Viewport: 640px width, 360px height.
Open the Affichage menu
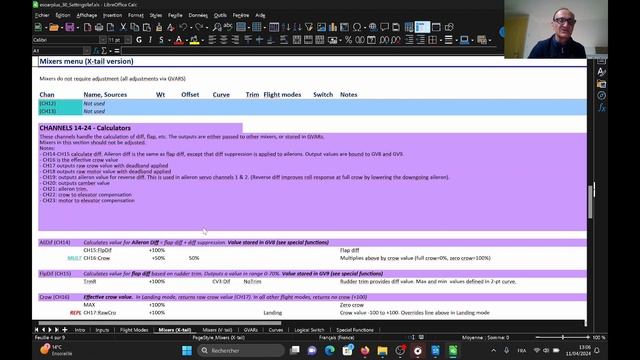(x=87, y=15)
